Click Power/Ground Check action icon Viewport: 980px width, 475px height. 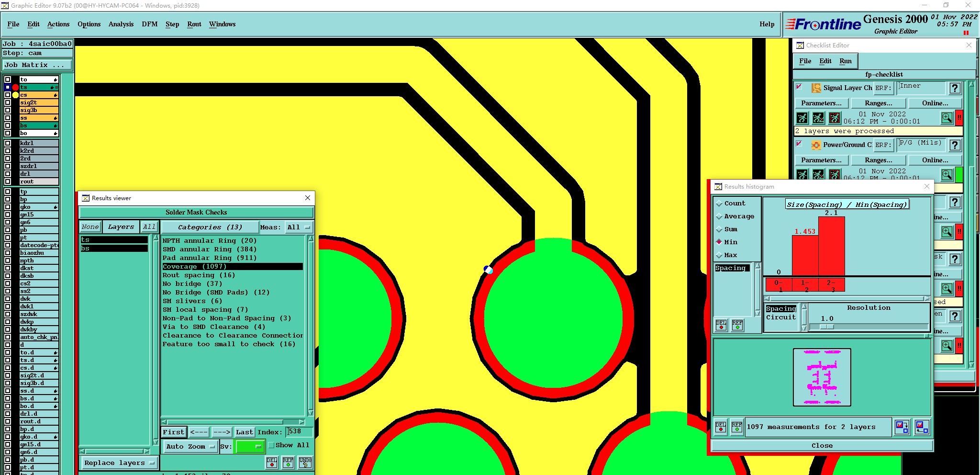816,145
